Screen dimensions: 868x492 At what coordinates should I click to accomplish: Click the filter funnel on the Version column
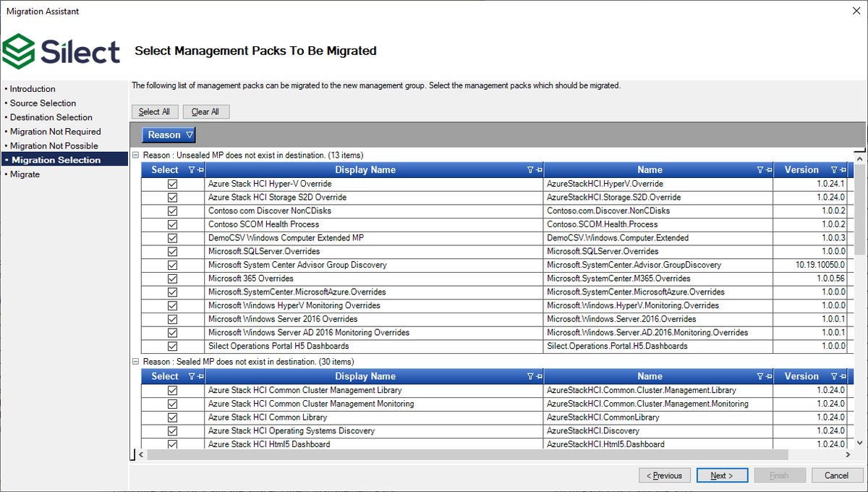pos(835,169)
